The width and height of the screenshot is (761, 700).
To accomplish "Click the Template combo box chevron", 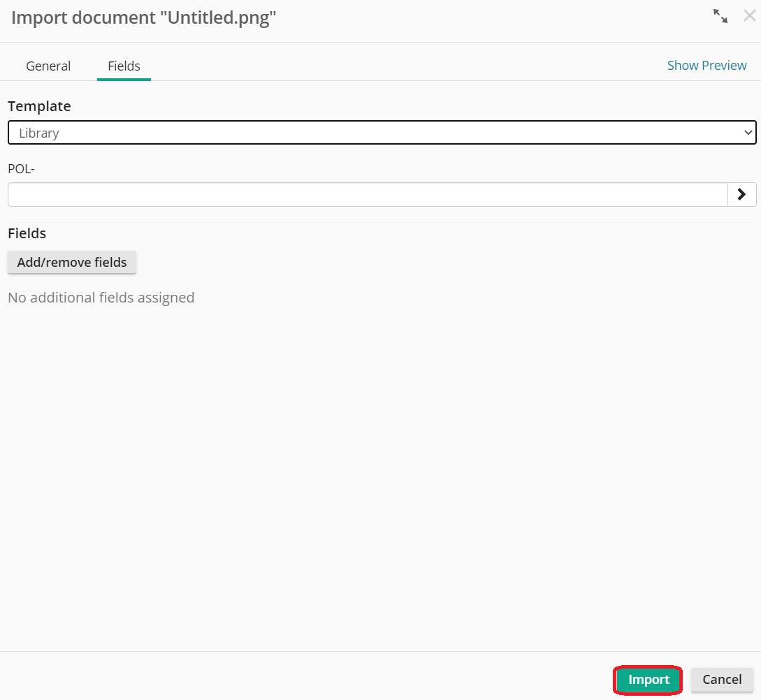I will [x=748, y=132].
